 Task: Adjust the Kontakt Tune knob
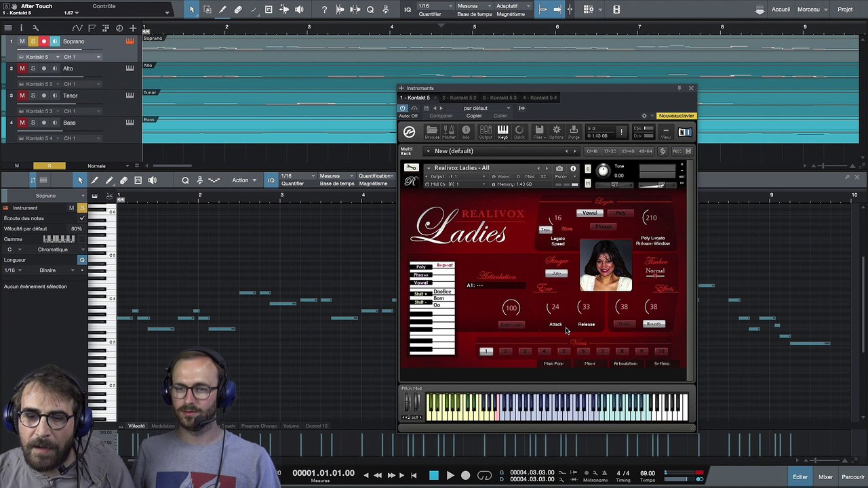coord(603,171)
